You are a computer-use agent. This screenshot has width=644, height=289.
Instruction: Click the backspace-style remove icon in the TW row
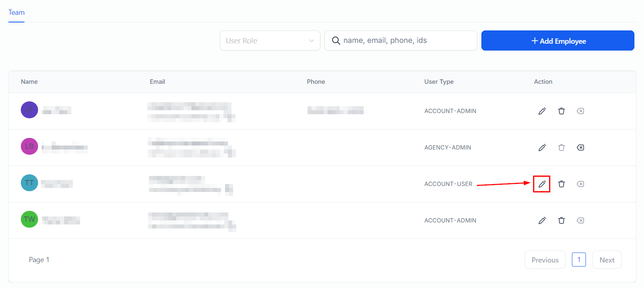pos(580,220)
